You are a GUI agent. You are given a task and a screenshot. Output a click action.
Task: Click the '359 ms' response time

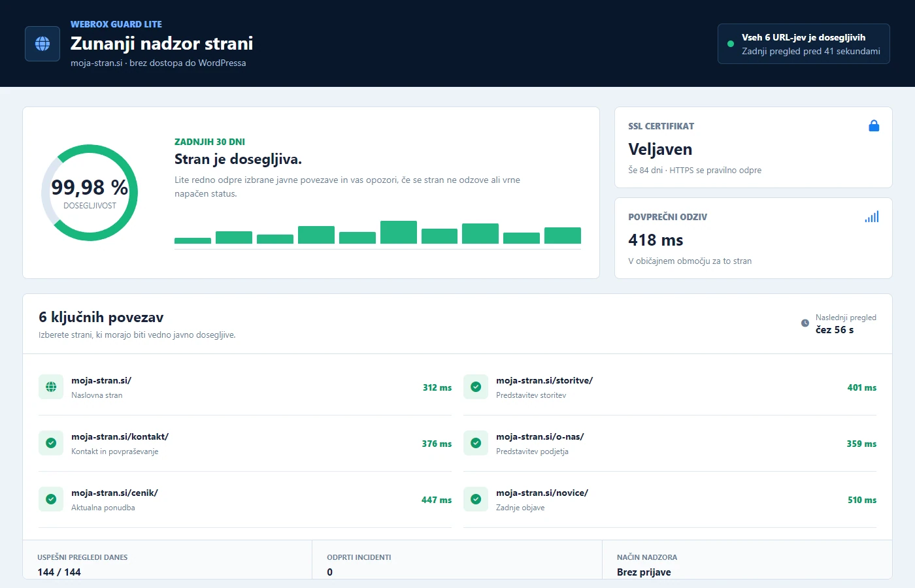[x=861, y=444]
